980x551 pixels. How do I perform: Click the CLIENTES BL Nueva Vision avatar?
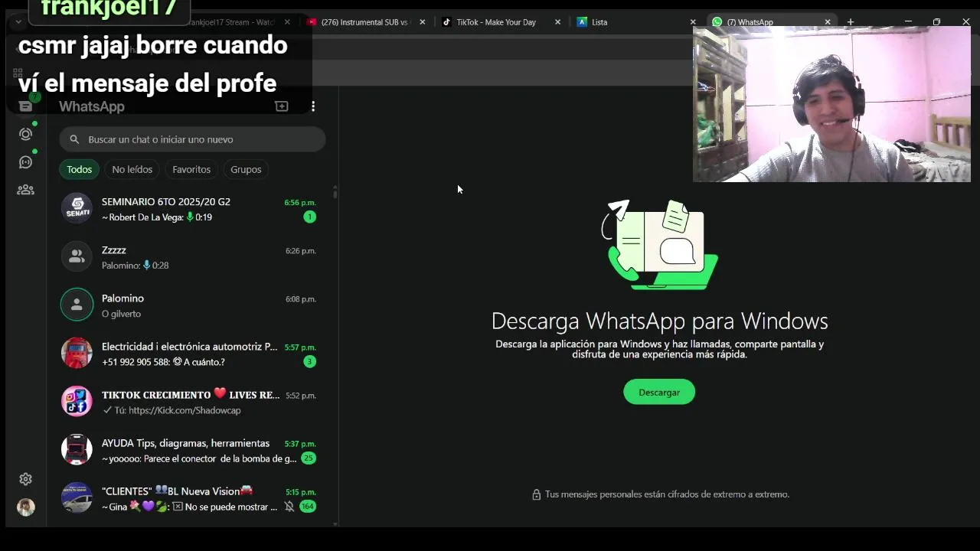(x=77, y=497)
